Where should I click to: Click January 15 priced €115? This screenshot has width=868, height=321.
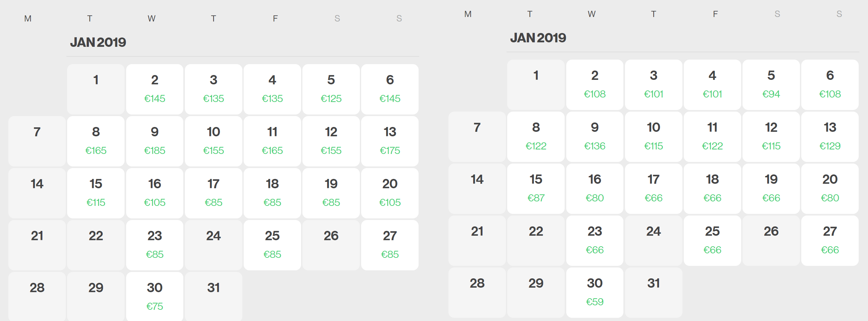96,193
